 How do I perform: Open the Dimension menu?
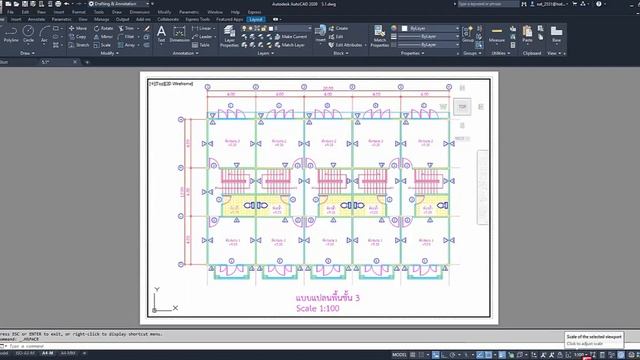[140, 12]
